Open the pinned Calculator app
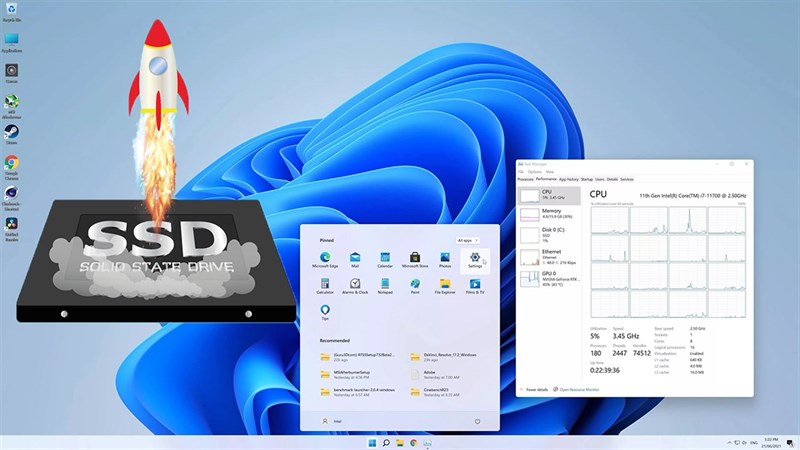 point(325,284)
